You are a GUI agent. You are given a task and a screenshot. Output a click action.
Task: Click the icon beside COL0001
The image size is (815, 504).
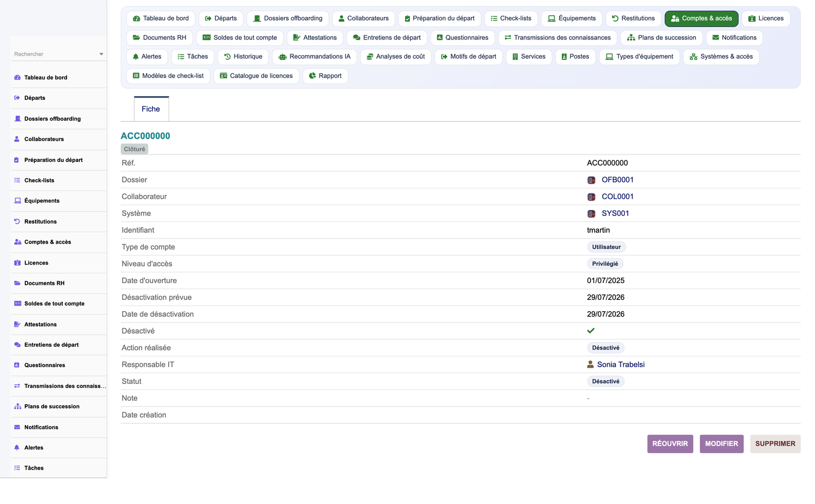591,197
